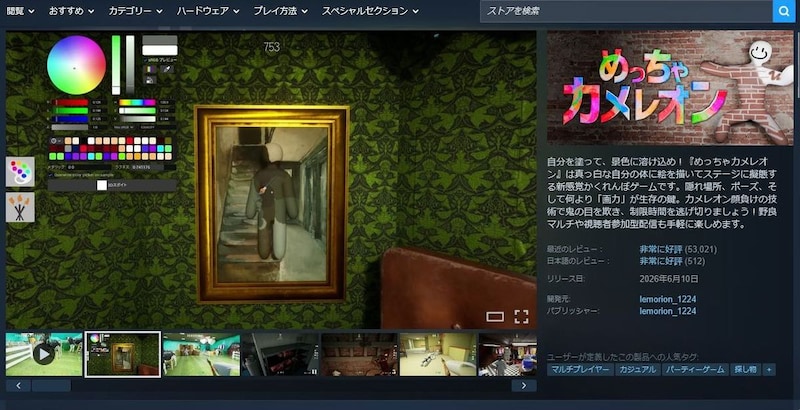Click the rainbow hue H slider
800x410 pixels.
coord(137,102)
